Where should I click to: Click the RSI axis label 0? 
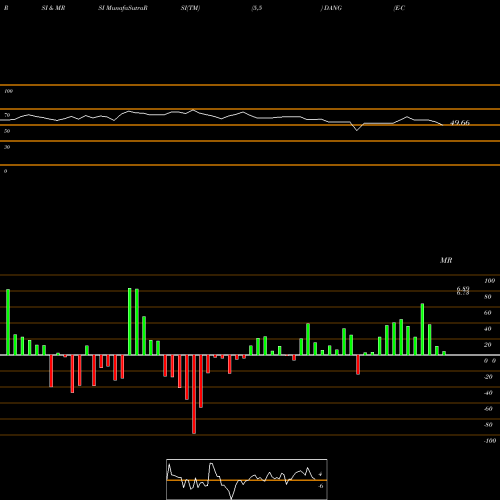coord(5,171)
